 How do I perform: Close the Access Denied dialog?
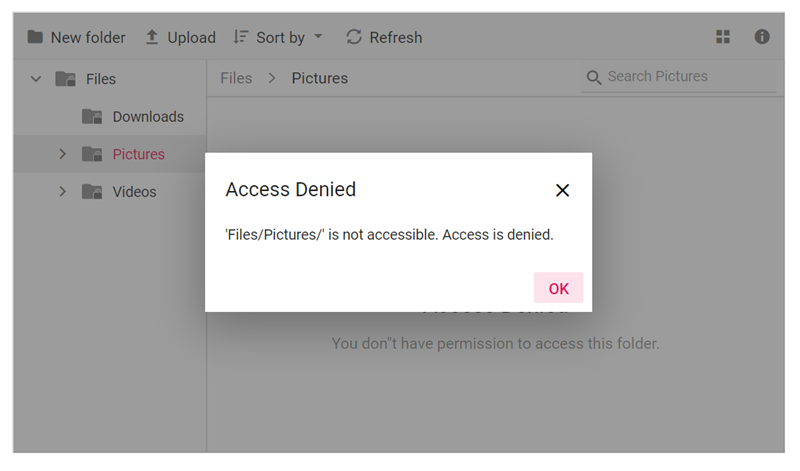click(562, 190)
